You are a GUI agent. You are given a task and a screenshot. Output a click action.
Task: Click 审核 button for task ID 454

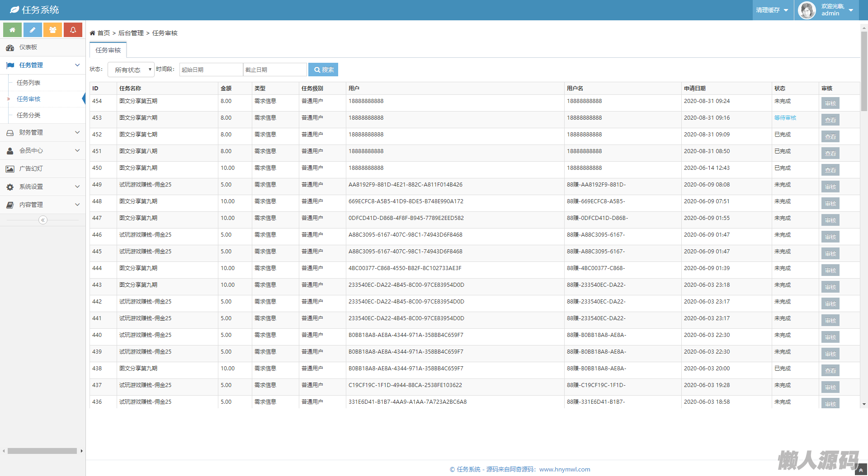830,103
